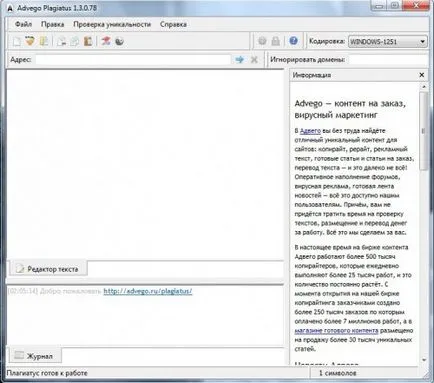Click the Save file toolbar icon
The width and height of the screenshot is (434, 383).
[44, 41]
